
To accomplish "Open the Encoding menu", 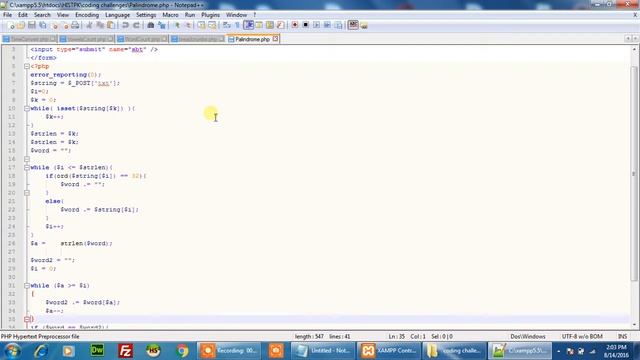I will click(x=87, y=15).
